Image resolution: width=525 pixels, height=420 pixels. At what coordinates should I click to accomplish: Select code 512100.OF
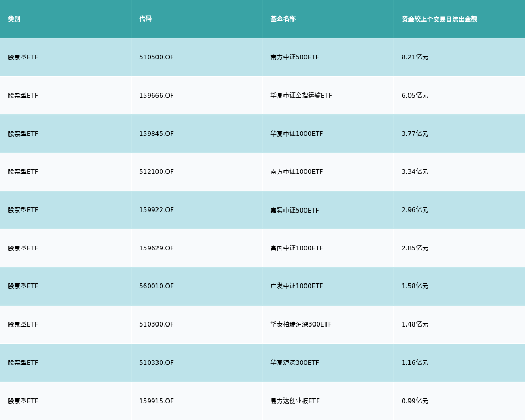point(156,172)
